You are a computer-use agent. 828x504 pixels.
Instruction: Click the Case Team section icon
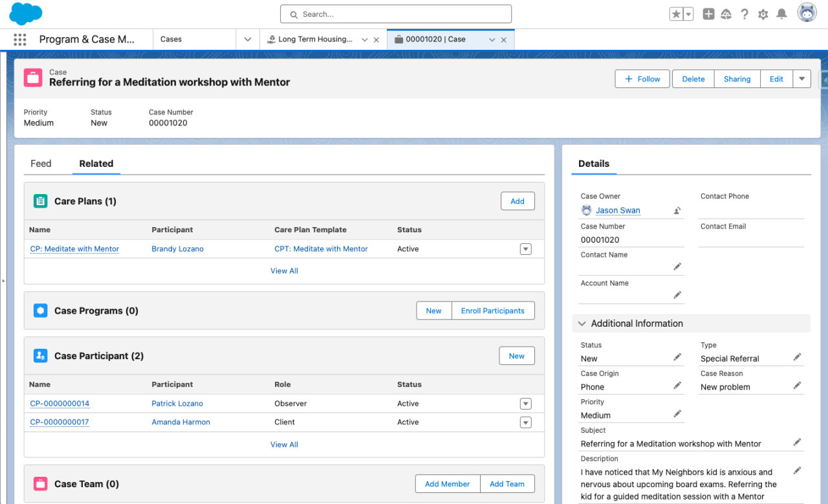pos(41,484)
